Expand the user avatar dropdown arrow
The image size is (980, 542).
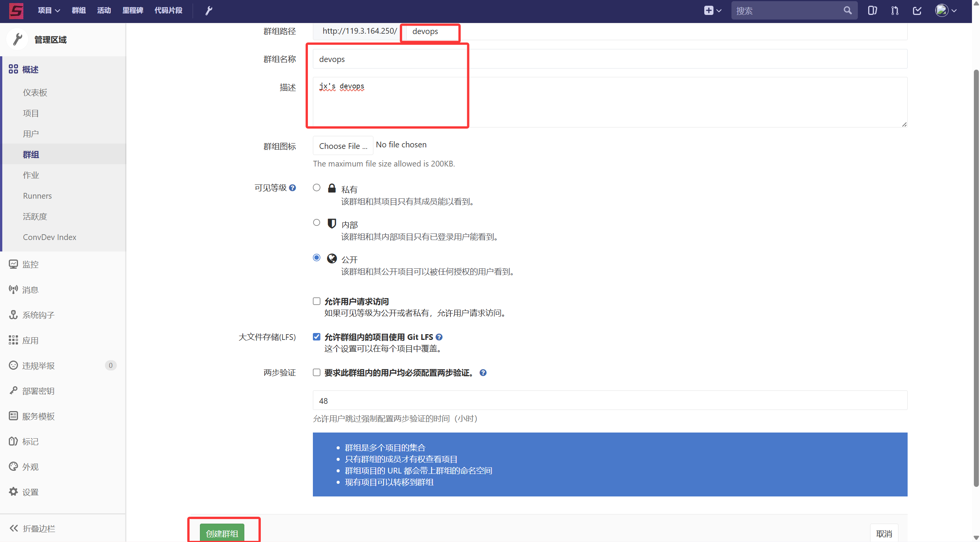point(954,11)
